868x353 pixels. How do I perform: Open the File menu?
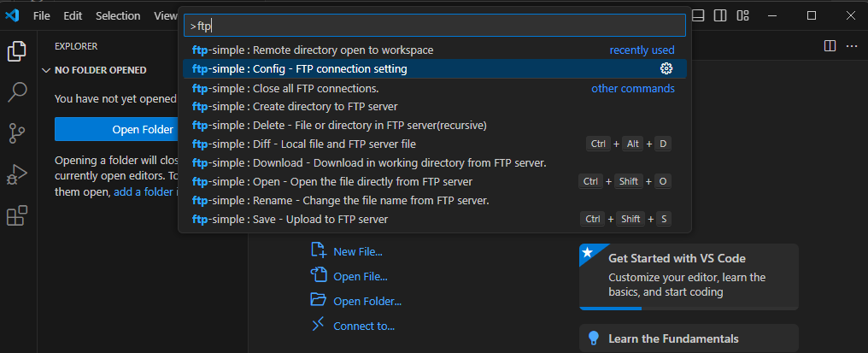42,15
